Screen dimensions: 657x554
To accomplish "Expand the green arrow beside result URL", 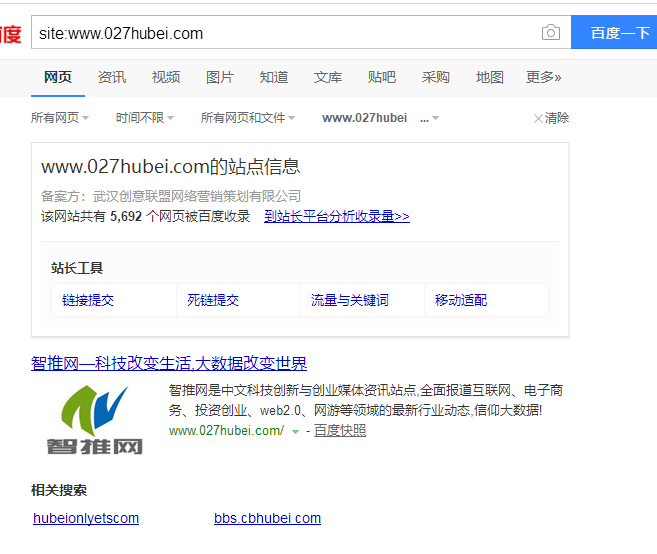I will click(295, 432).
